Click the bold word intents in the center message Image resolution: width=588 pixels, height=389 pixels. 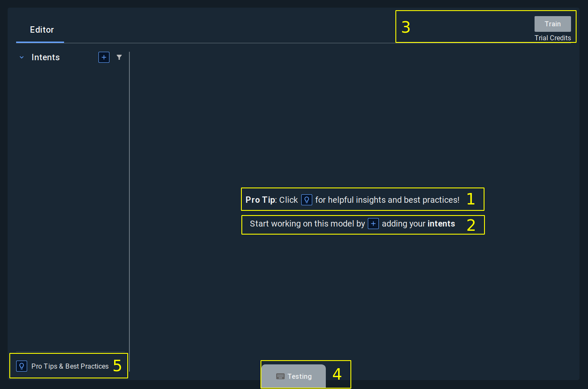(441, 224)
